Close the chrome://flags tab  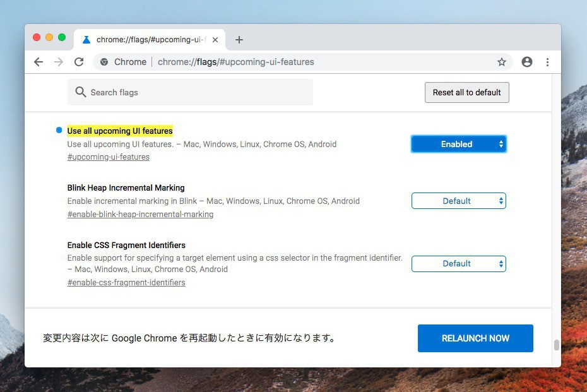(x=215, y=40)
